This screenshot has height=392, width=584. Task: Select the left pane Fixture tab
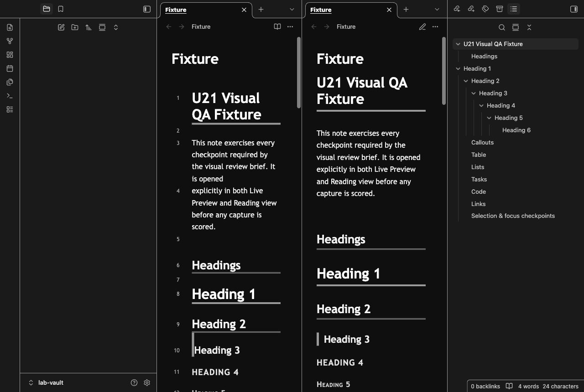[x=206, y=10]
